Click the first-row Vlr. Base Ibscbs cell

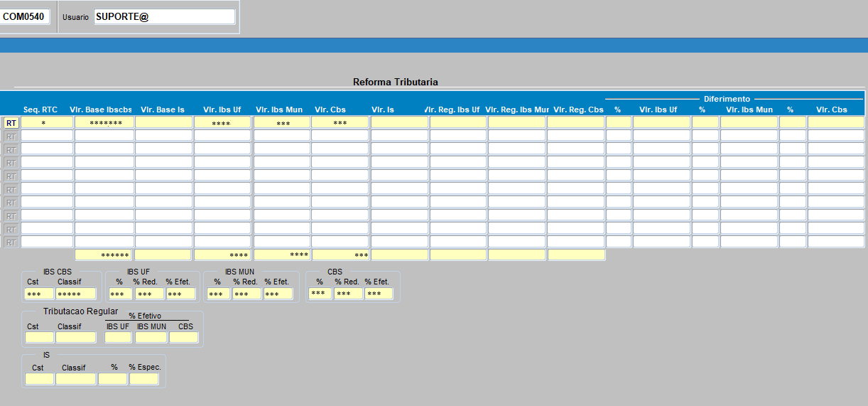tap(104, 123)
